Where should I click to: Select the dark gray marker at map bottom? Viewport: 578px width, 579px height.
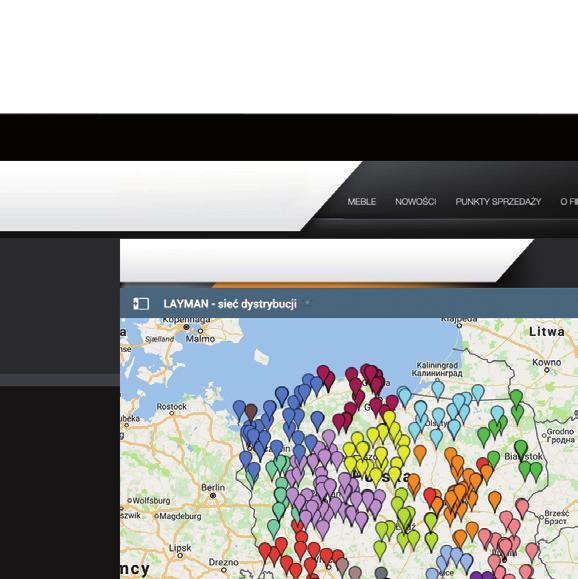tap(381, 573)
